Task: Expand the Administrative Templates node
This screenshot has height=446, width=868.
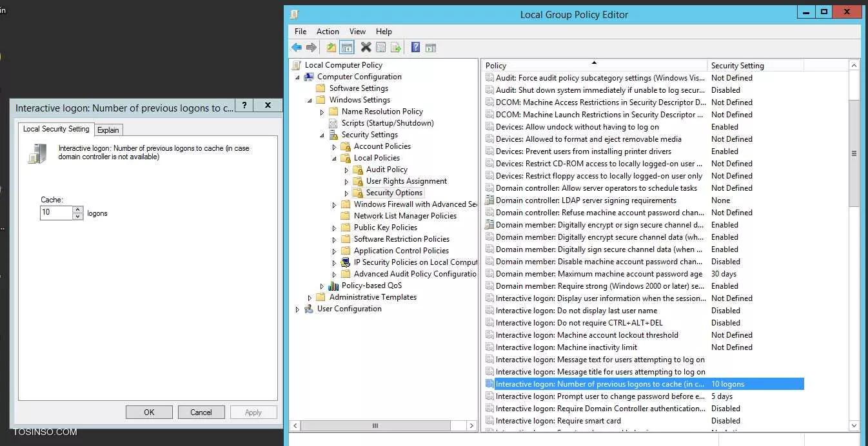Action: click(310, 298)
